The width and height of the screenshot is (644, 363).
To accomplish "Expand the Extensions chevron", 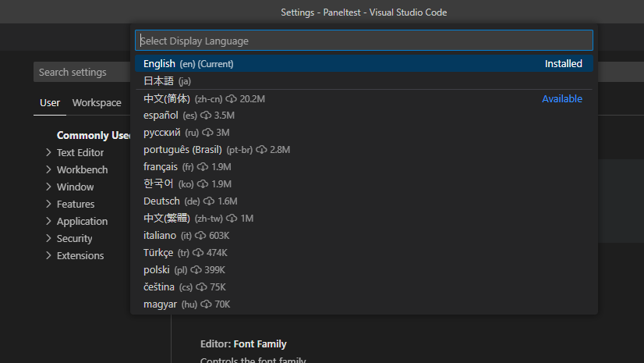I will (48, 256).
